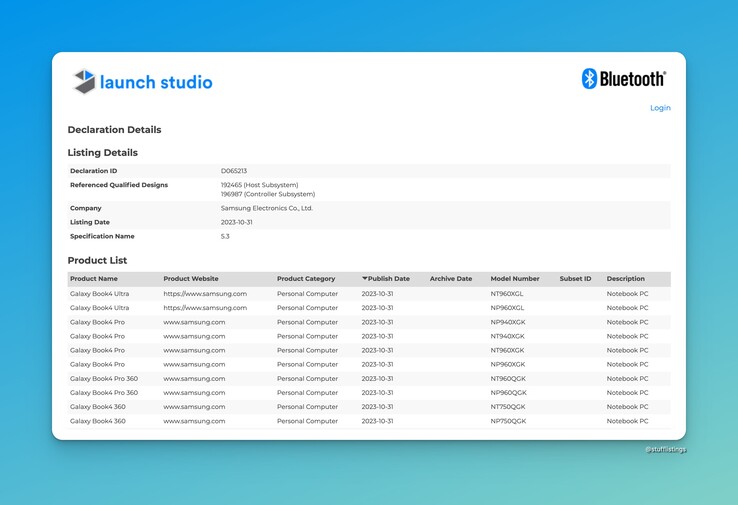Sort table by Description header
738x505 pixels.
tap(625, 279)
